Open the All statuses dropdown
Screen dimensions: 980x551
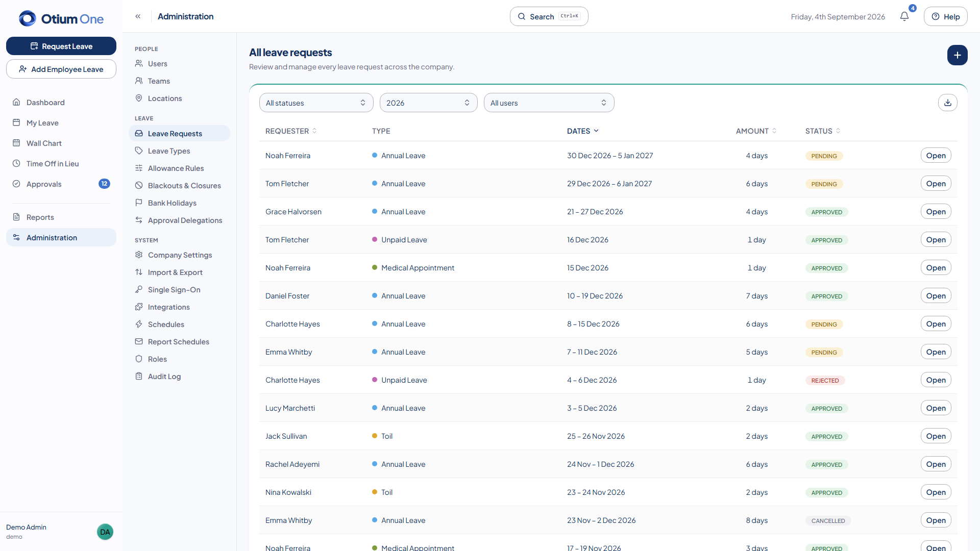coord(316,103)
